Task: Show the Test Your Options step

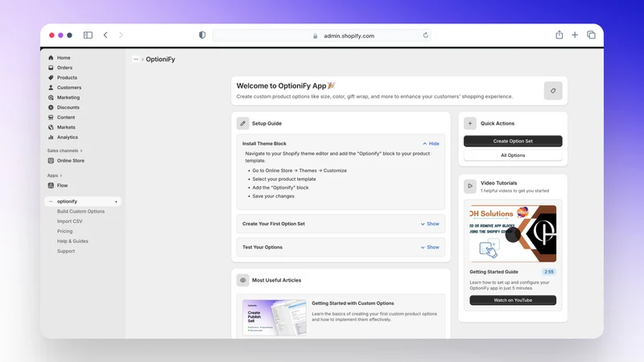Action: coord(430,248)
